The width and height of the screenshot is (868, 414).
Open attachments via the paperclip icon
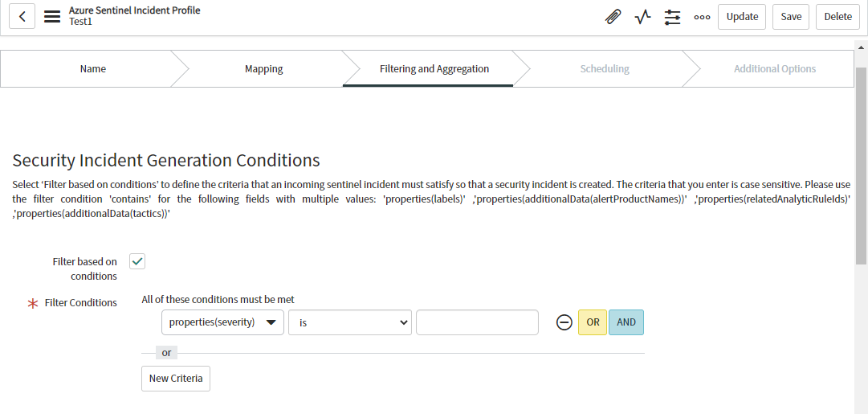tap(612, 17)
